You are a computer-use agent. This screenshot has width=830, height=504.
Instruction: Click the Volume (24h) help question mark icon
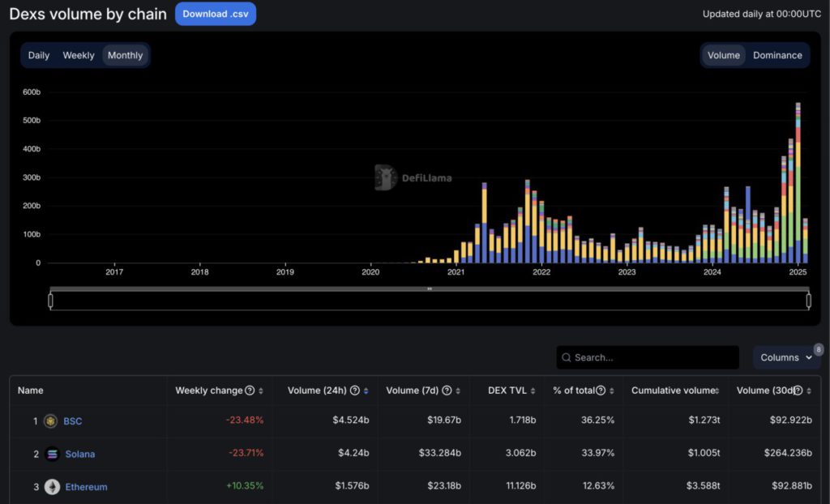(x=357, y=390)
